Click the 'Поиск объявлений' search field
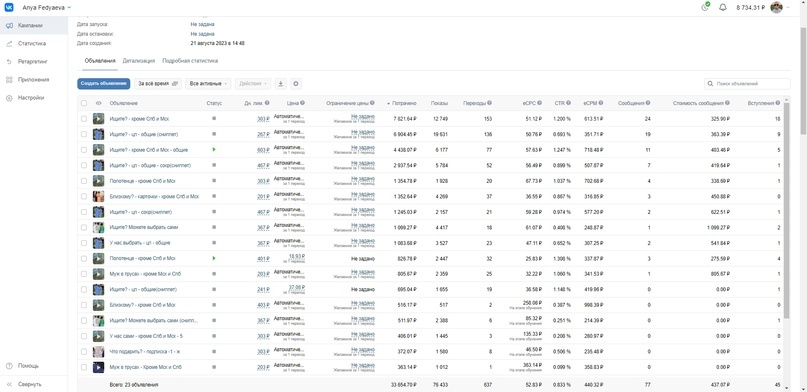The width and height of the screenshot is (807, 392). [x=747, y=83]
